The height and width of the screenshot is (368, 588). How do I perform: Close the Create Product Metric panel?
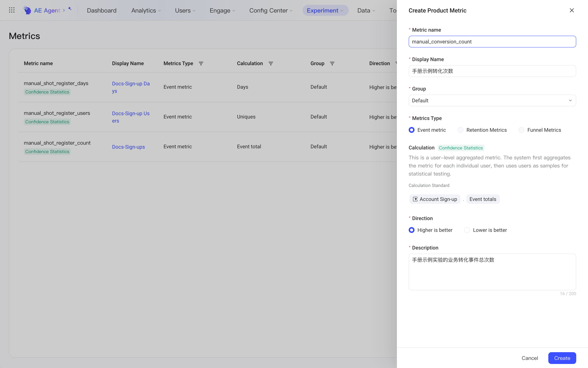572,10
